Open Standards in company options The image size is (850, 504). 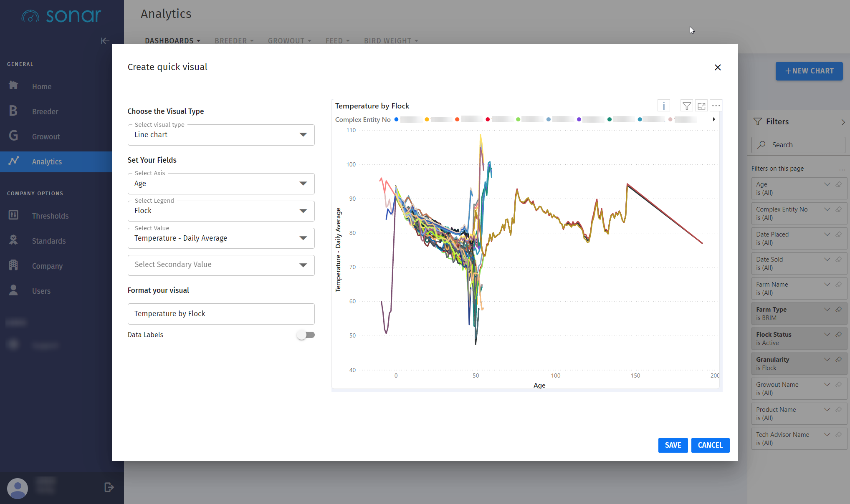click(48, 241)
